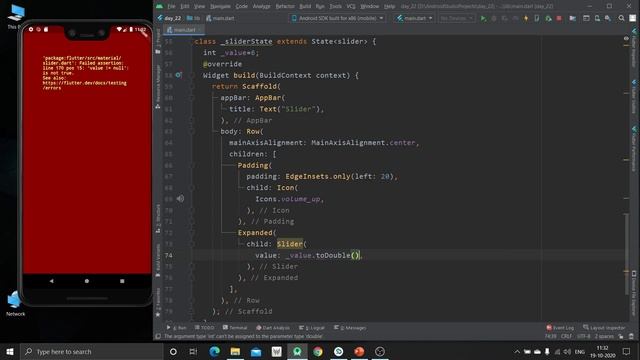This screenshot has height=360, width=640.
Task: Open the Layout Inspector panel
Action: coord(604,328)
